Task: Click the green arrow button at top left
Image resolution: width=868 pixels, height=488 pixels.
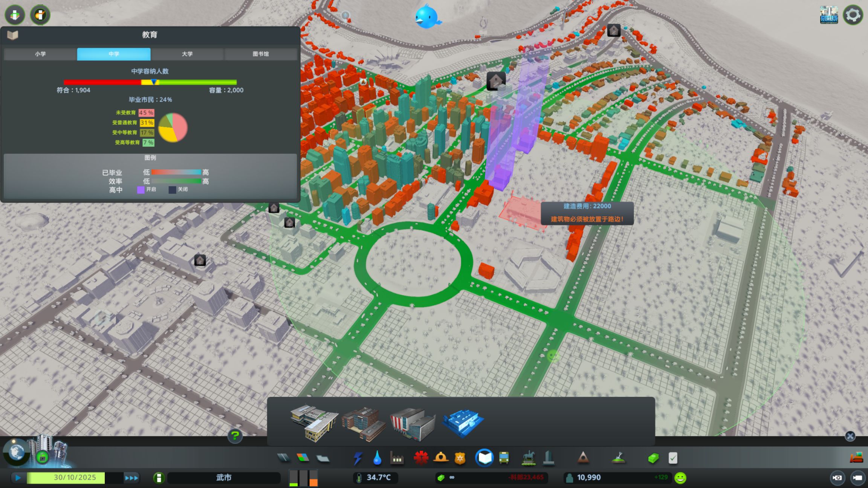Action: [15, 15]
